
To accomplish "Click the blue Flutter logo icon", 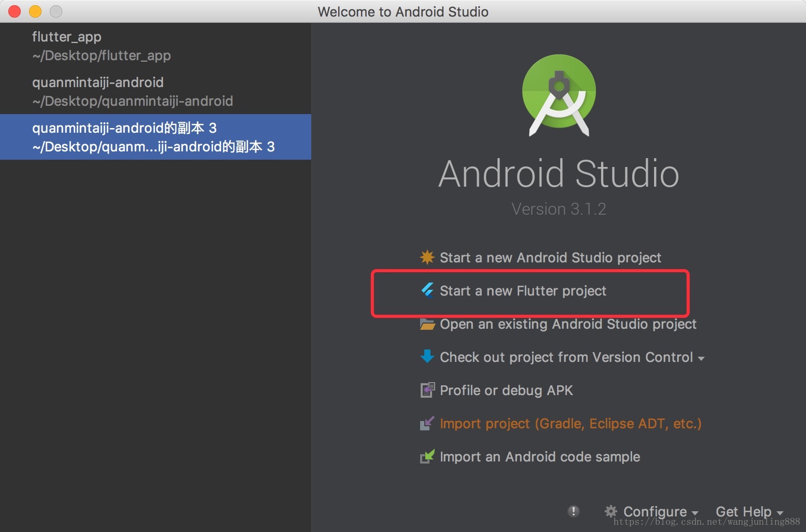I will 427,290.
